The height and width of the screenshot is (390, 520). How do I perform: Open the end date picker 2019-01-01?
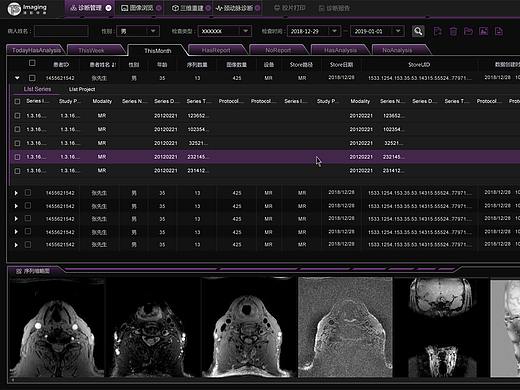[x=378, y=31]
